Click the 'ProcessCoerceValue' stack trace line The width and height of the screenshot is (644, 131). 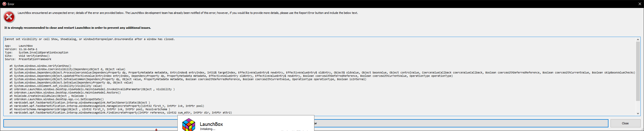(x=322, y=73)
